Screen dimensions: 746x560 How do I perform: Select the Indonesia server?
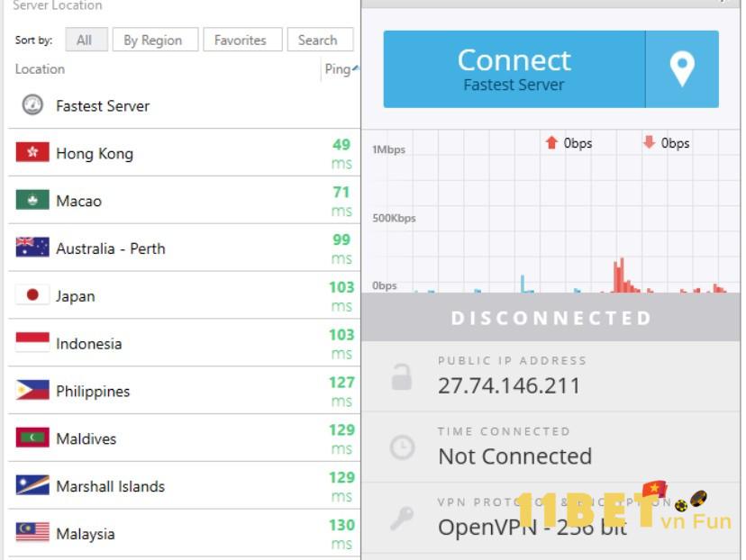184,343
